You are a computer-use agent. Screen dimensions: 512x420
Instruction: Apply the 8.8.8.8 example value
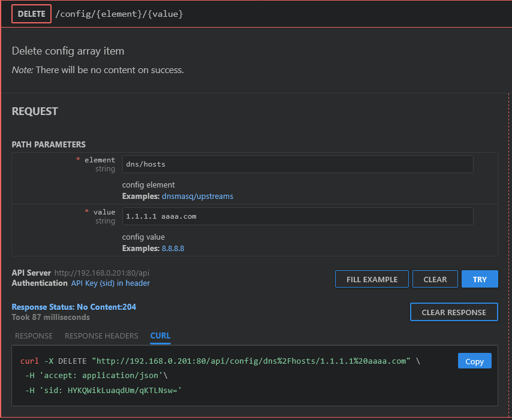point(173,248)
